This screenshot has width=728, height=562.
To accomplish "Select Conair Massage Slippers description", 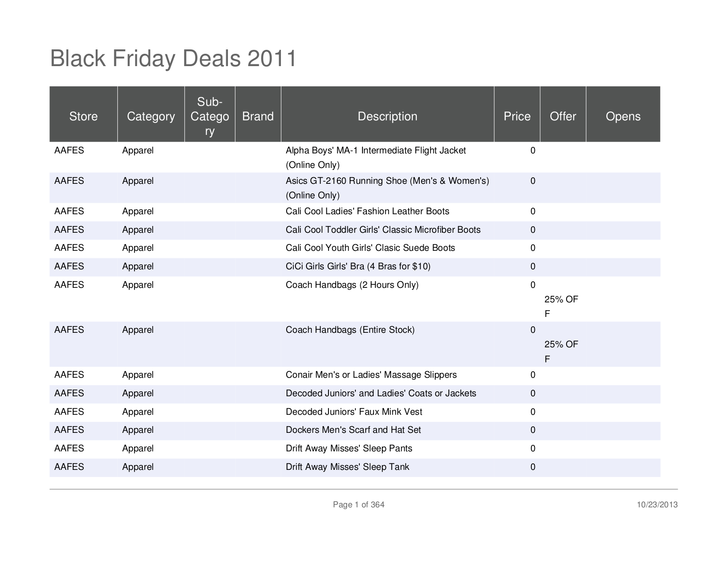I will [371, 375].
